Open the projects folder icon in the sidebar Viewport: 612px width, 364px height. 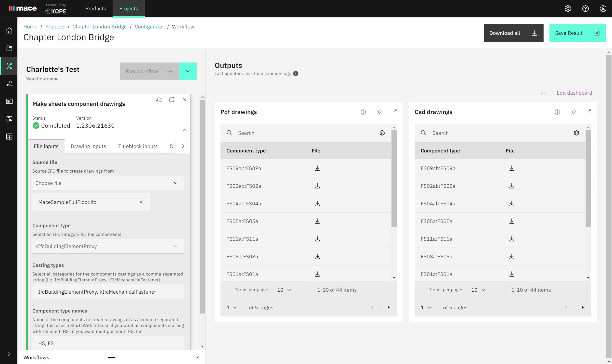click(x=9, y=48)
